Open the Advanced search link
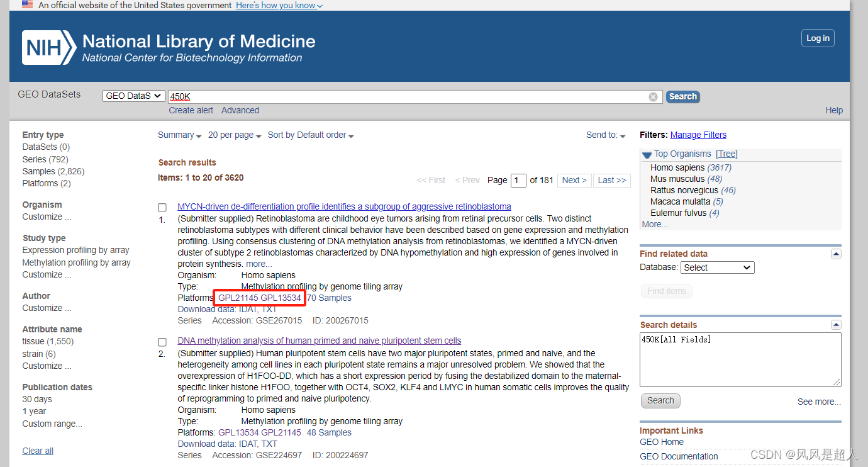The image size is (868, 467). click(x=240, y=110)
